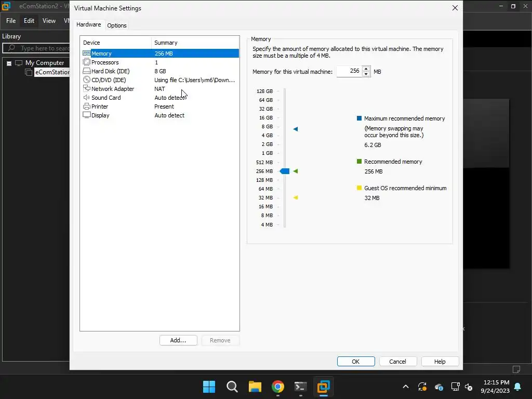
Task: Open the View menu in VMware
Action: pos(49,21)
